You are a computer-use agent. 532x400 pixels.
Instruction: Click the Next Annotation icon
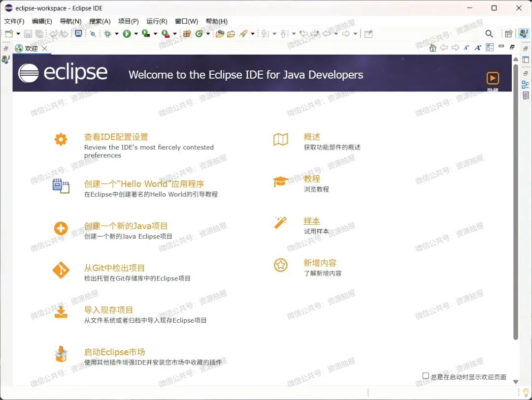coord(265,33)
